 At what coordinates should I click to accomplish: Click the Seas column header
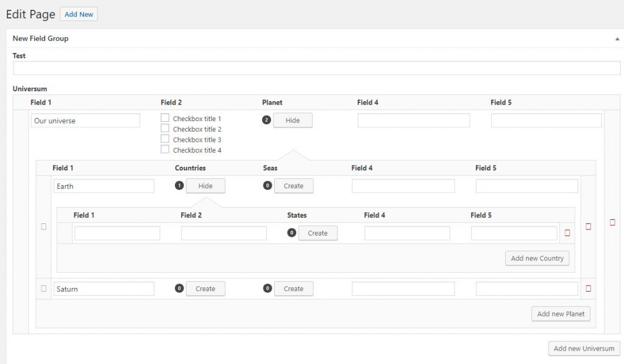pos(270,167)
